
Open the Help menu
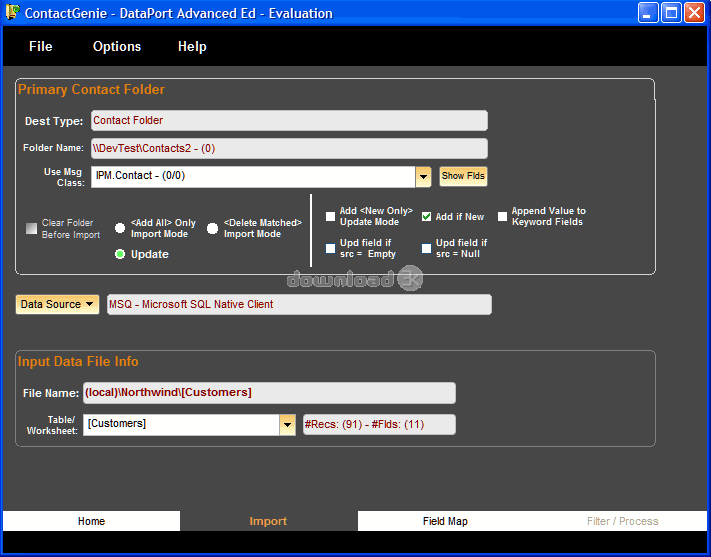192,46
